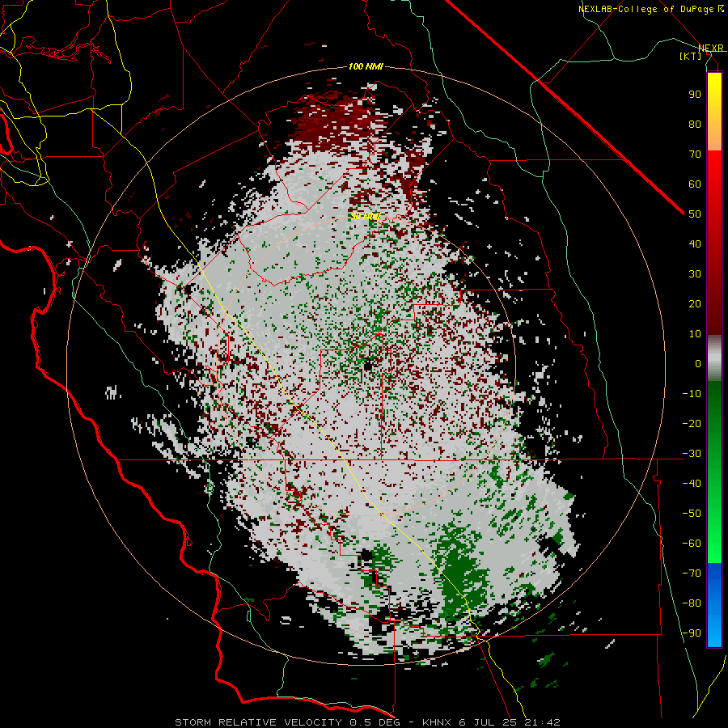This screenshot has height=728, width=728.
Task: Click the [KT] units label above the scale
Action: [690, 56]
